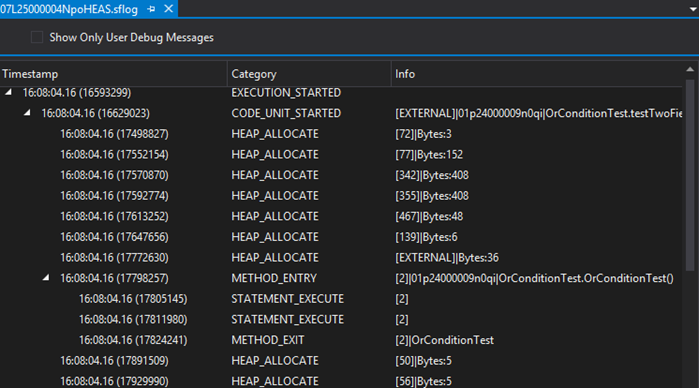700x388 pixels.
Task: Select the row with [355]|Bytes:408
Action: 341,196
